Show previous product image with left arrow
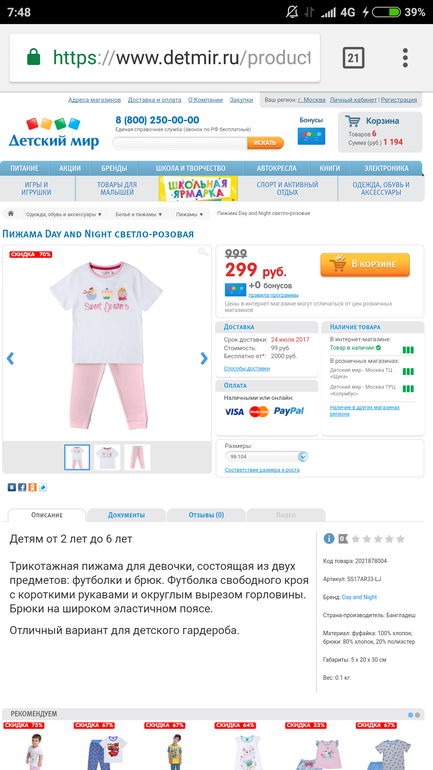Image resolution: width=433 pixels, height=770 pixels. click(x=10, y=358)
